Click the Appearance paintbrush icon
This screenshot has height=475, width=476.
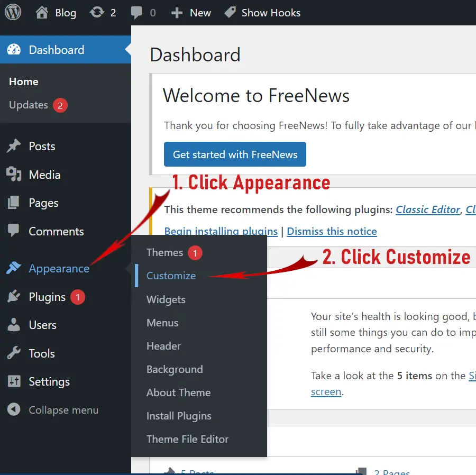point(14,268)
